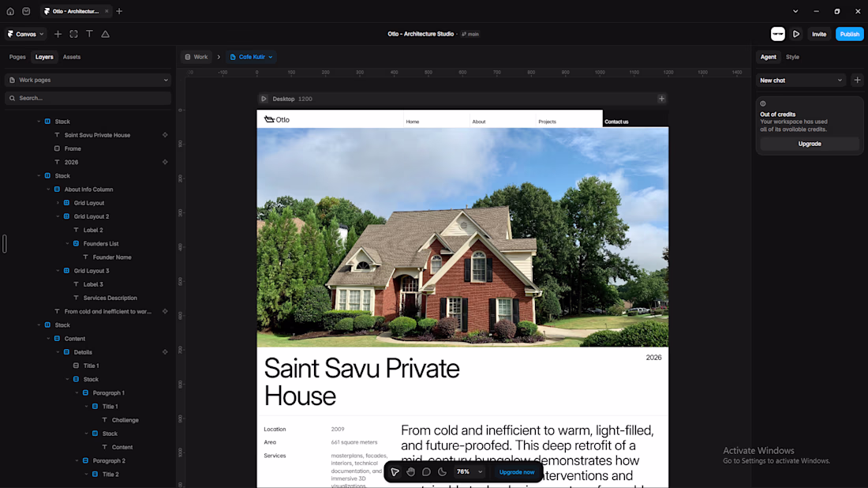Open the user avatar menu
This screenshot has width=868, height=488.
click(x=778, y=34)
